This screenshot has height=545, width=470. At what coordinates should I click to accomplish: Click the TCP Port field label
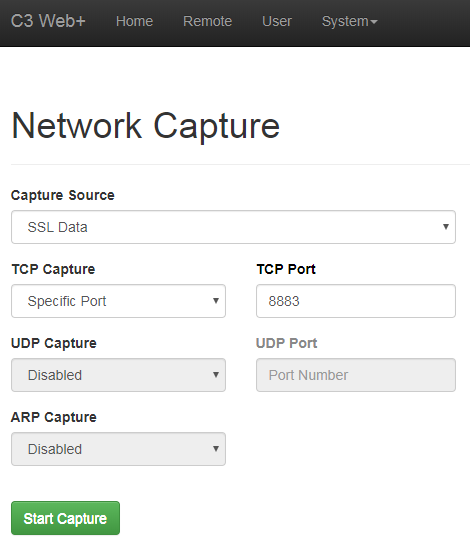pyautogui.click(x=286, y=269)
